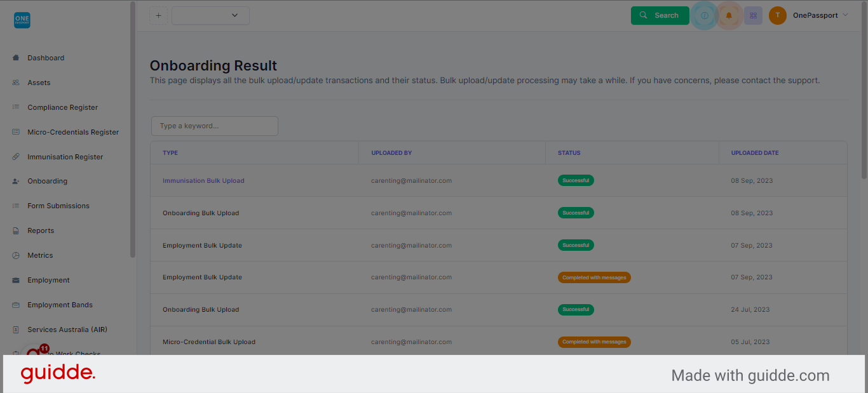The height and width of the screenshot is (393, 868).
Task: Click the Employment Bands icon
Action: (x=16, y=305)
